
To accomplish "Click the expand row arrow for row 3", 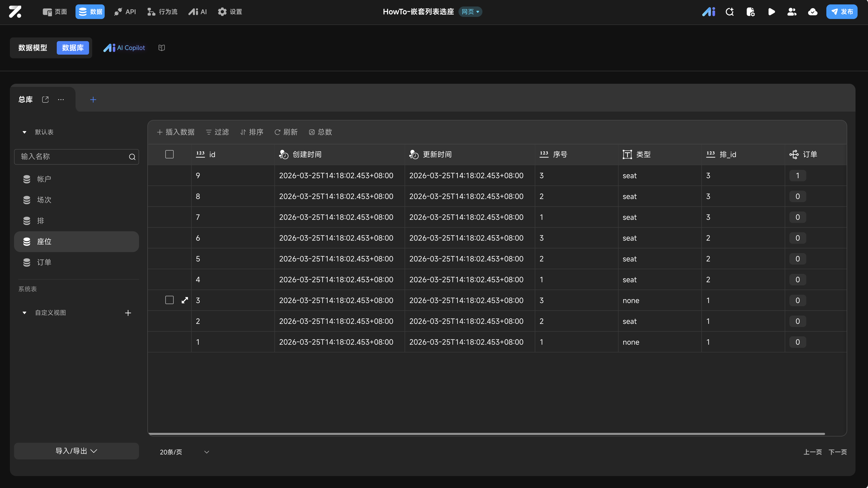I will [x=185, y=300].
